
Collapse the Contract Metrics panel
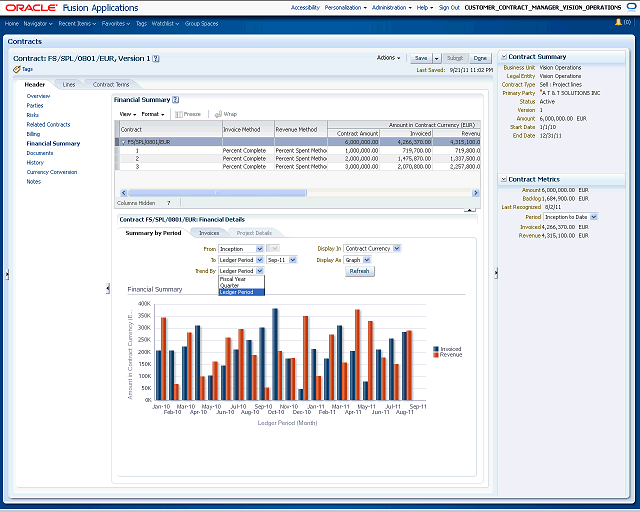pos(504,179)
